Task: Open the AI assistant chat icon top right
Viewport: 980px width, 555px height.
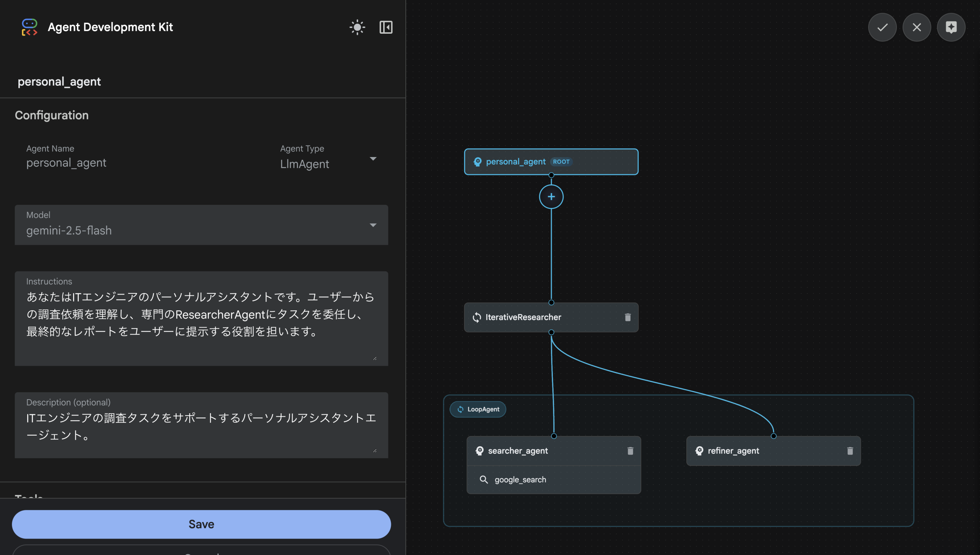Action: (952, 27)
